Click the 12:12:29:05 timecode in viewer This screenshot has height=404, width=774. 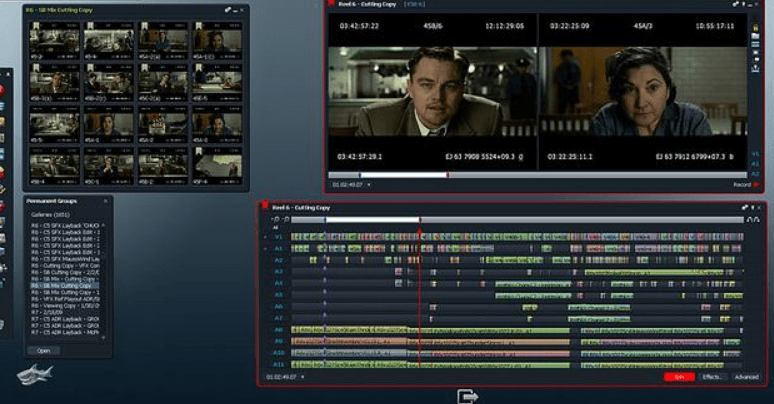click(504, 26)
